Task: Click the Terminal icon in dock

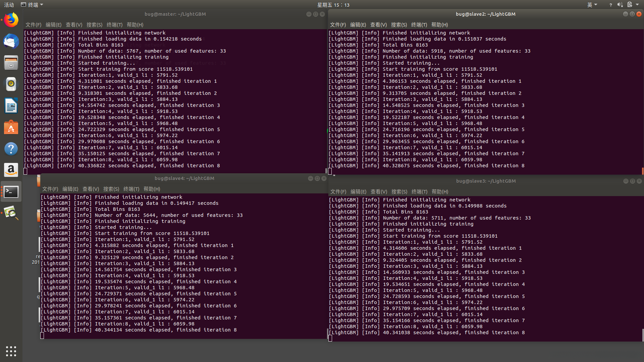Action: click(11, 192)
